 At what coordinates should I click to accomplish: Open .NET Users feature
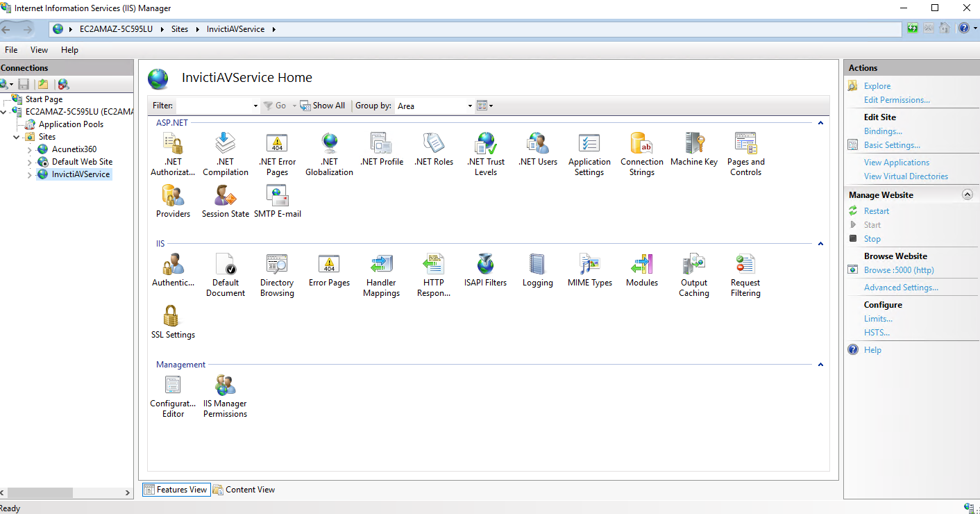pos(538,149)
